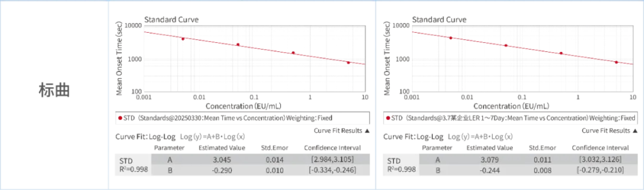This screenshot has height=190, width=644.
Task: Click the 0.5 EU/mL data point on the LER 1~7Day curve
Action: pos(561,53)
